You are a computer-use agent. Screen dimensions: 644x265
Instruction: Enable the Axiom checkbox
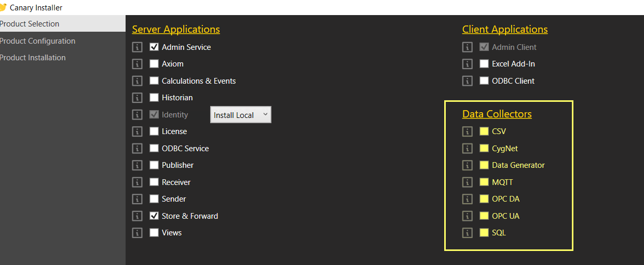tap(154, 64)
